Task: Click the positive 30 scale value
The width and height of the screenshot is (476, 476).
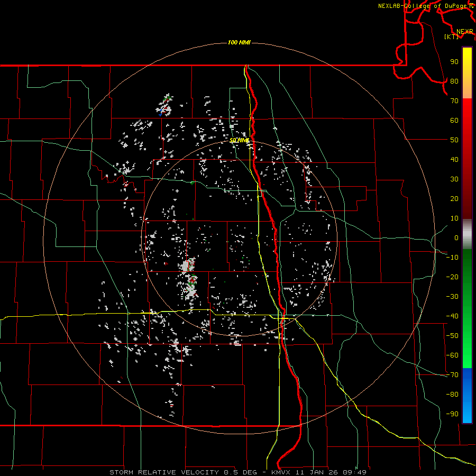Action: click(x=454, y=179)
